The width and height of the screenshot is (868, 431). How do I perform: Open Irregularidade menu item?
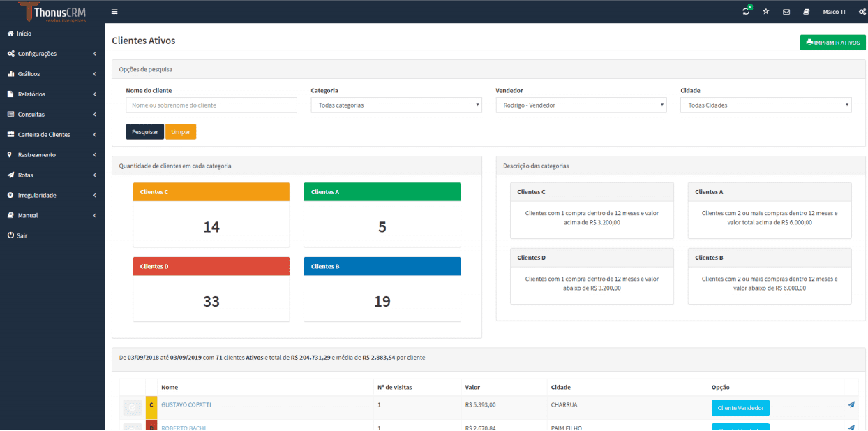pyautogui.click(x=37, y=196)
